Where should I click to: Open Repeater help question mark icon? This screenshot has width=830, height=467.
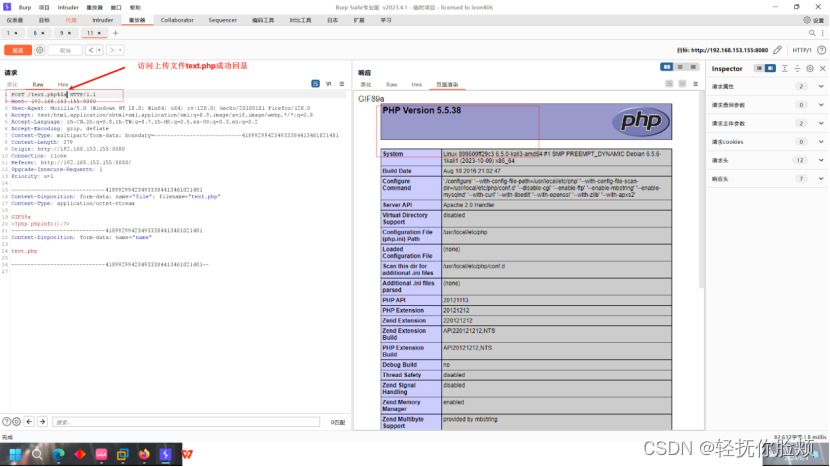(822, 50)
